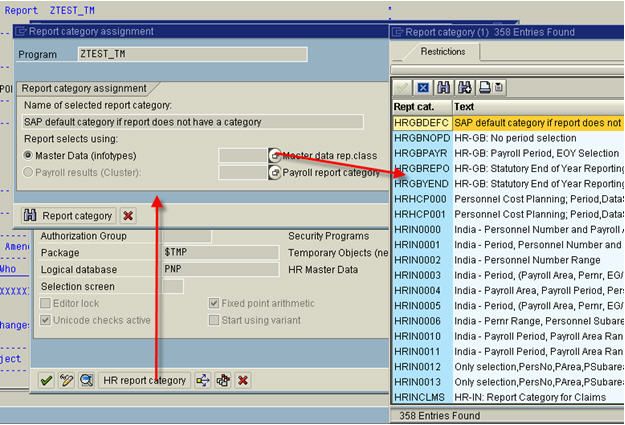
Task: Select row HRINCLMS Report Category for Claims
Action: pos(508,397)
